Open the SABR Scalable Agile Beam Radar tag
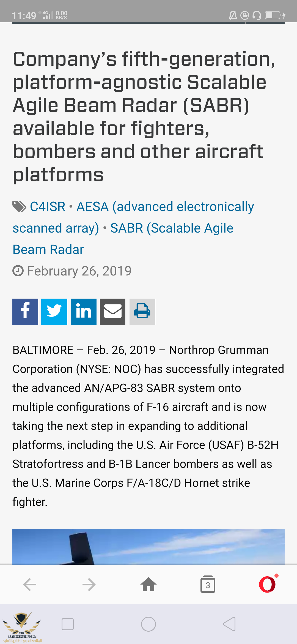The height and width of the screenshot is (644, 297). [x=172, y=228]
